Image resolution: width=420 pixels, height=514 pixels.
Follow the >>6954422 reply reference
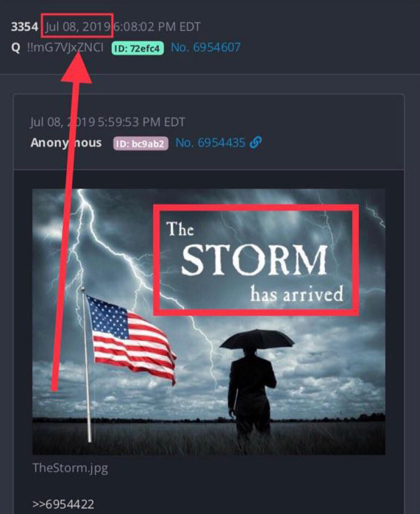point(63,504)
